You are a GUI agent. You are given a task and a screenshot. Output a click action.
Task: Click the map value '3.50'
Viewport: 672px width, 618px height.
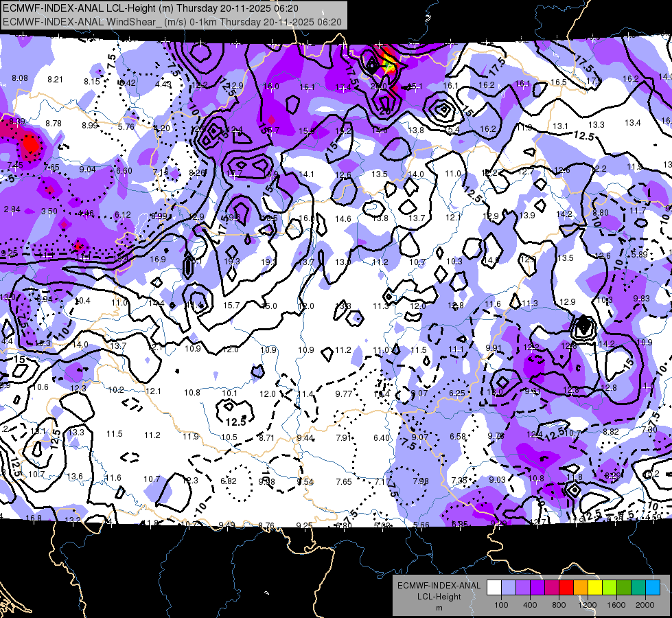click(49, 211)
